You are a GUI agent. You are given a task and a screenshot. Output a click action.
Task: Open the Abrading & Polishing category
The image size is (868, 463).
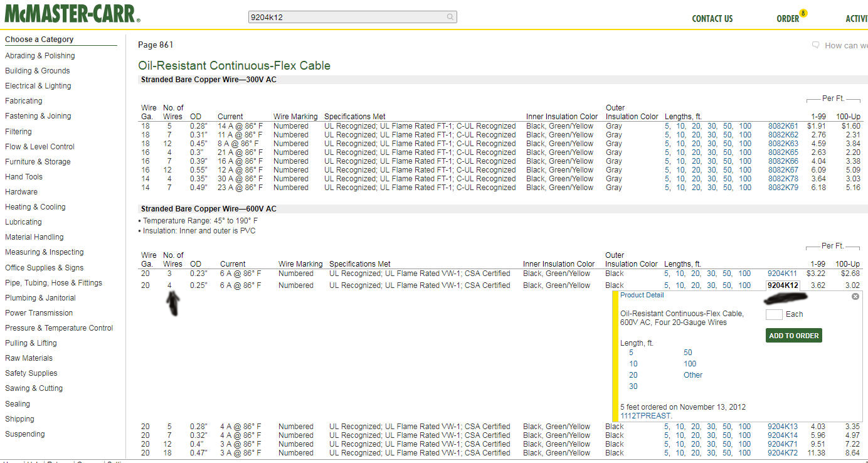tap(40, 56)
